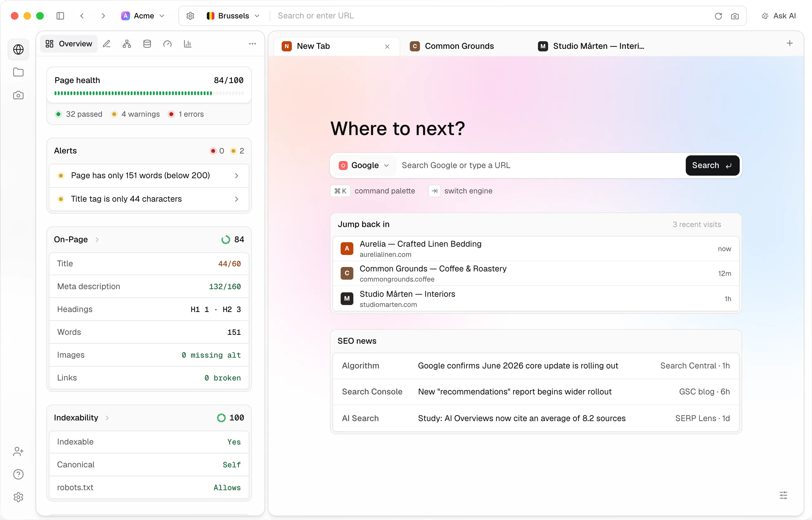This screenshot has width=812, height=520.
Task: Switch to the New Tab tab
Action: coord(337,46)
